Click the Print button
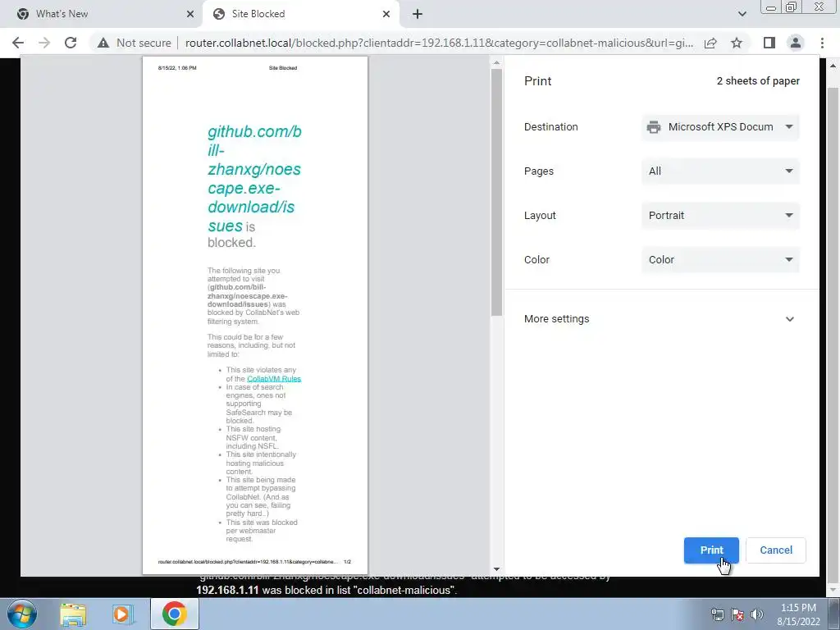 (x=711, y=550)
